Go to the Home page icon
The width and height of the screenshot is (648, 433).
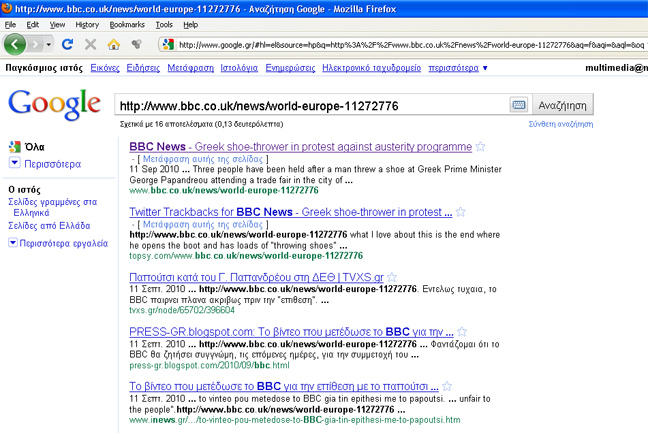pos(113,45)
